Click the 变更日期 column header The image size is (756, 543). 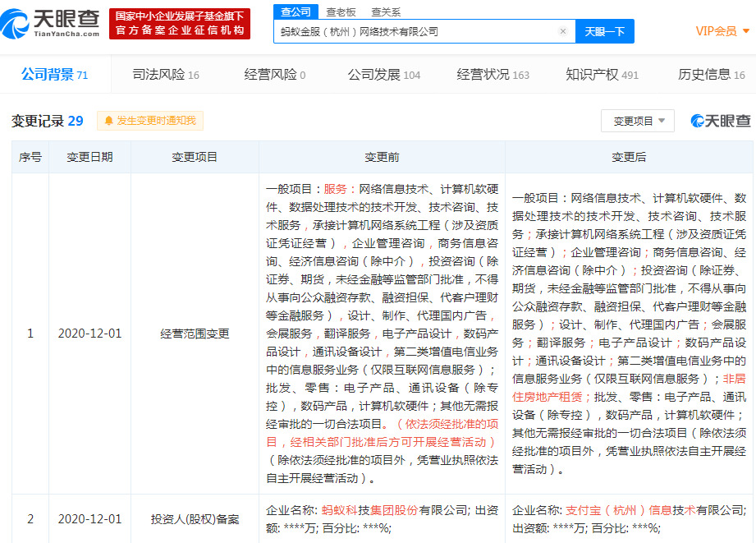pos(89,157)
